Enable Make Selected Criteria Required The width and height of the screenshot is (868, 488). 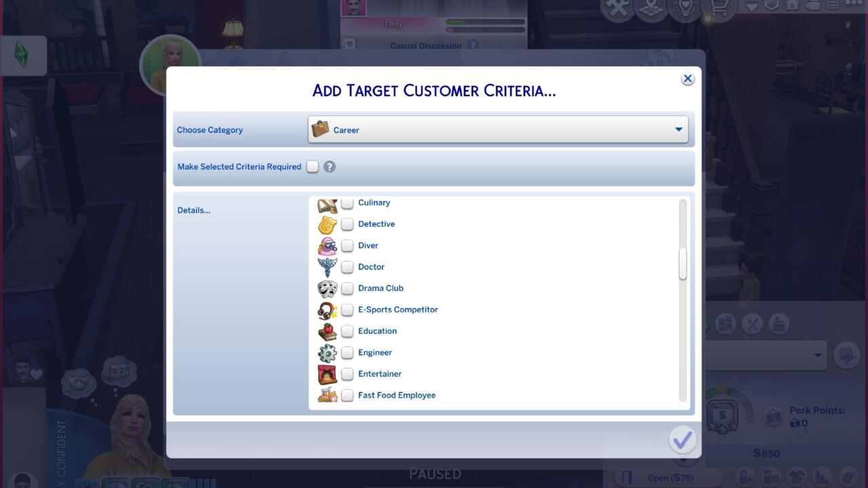pyautogui.click(x=312, y=166)
